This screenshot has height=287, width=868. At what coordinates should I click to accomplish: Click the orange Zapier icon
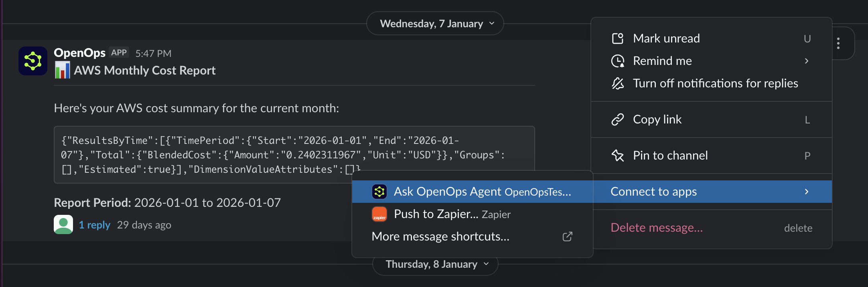(379, 214)
